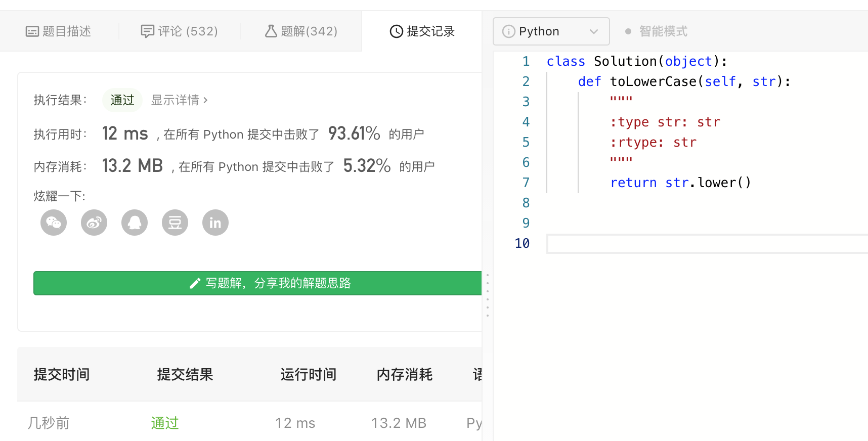The image size is (868, 441).
Task: Click the 内存消耗 column header
Action: (x=405, y=374)
